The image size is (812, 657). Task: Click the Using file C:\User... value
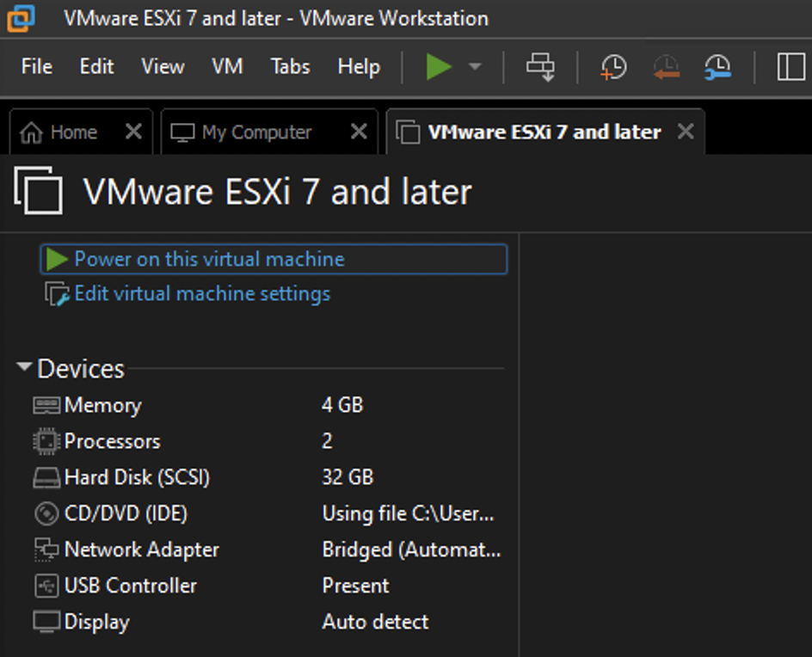point(408,513)
